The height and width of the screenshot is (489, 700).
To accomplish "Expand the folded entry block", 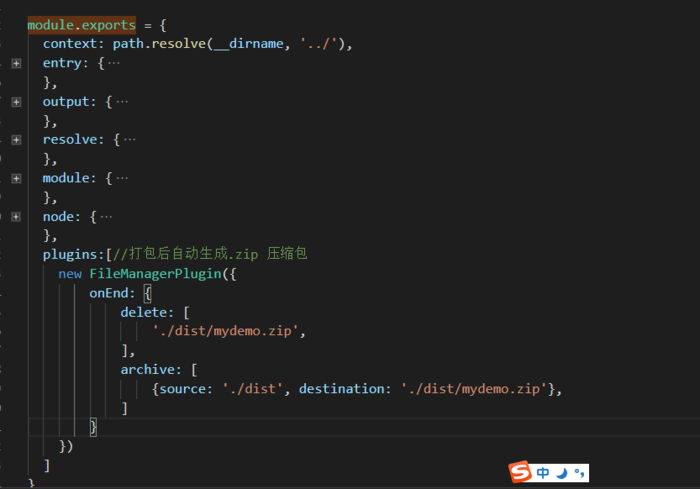I will [16, 63].
